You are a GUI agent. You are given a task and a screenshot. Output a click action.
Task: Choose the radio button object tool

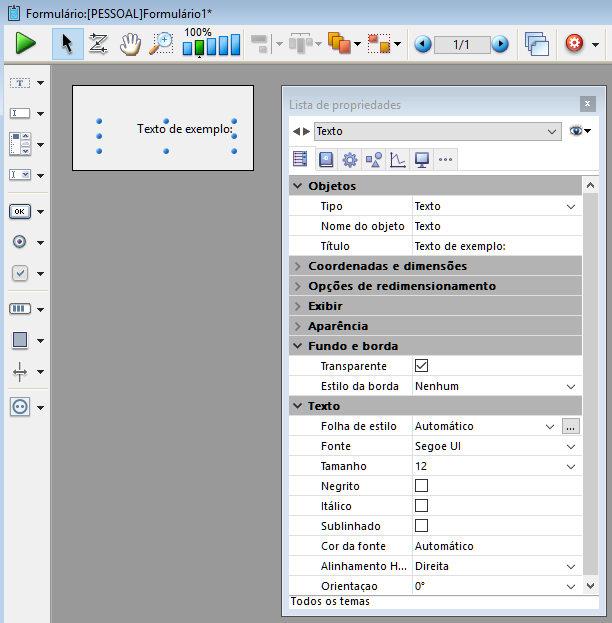tap(20, 241)
